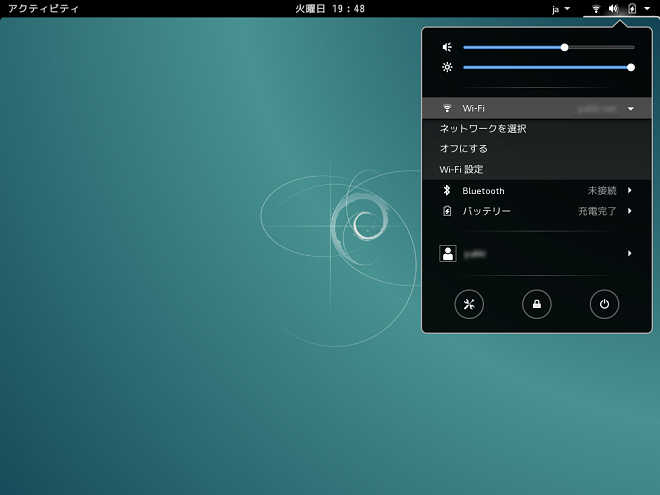This screenshot has width=660, height=495.
Task: Expand the バッテリー submenu
Action: [x=537, y=211]
